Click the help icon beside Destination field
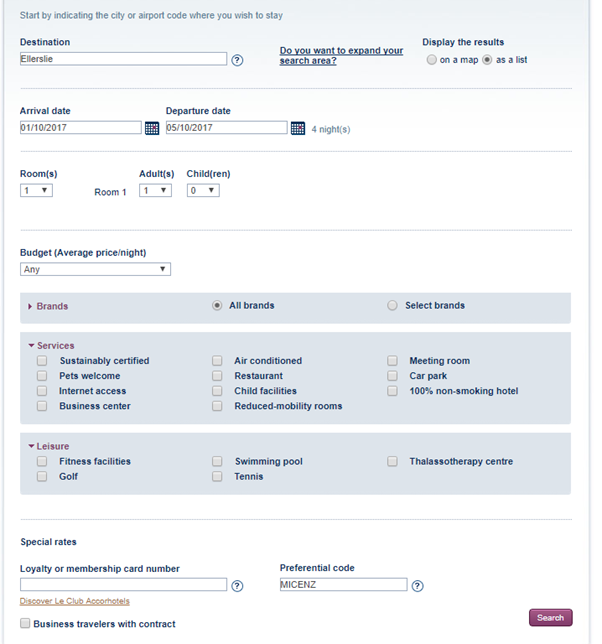Viewport: 602px width, 644px height. coord(238,60)
